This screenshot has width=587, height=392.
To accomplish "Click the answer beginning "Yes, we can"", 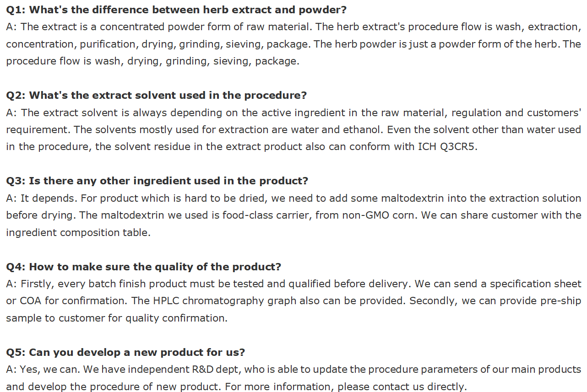I will point(293,378).
